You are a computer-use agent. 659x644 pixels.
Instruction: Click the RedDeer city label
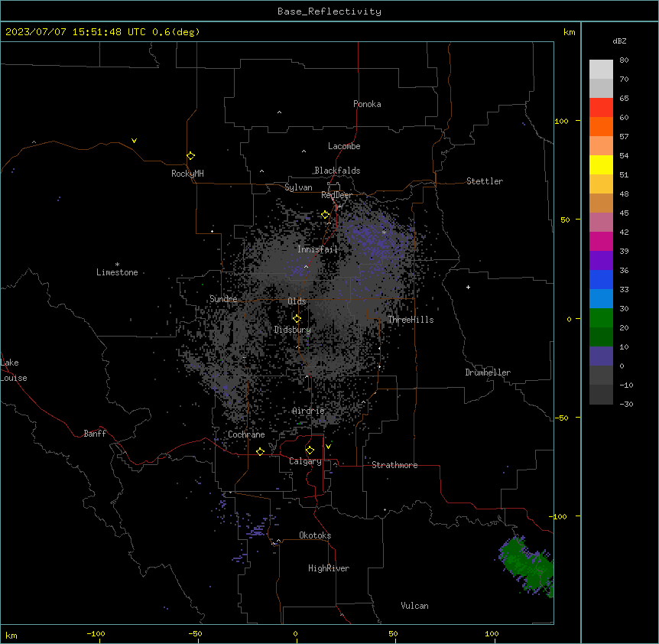point(336,195)
